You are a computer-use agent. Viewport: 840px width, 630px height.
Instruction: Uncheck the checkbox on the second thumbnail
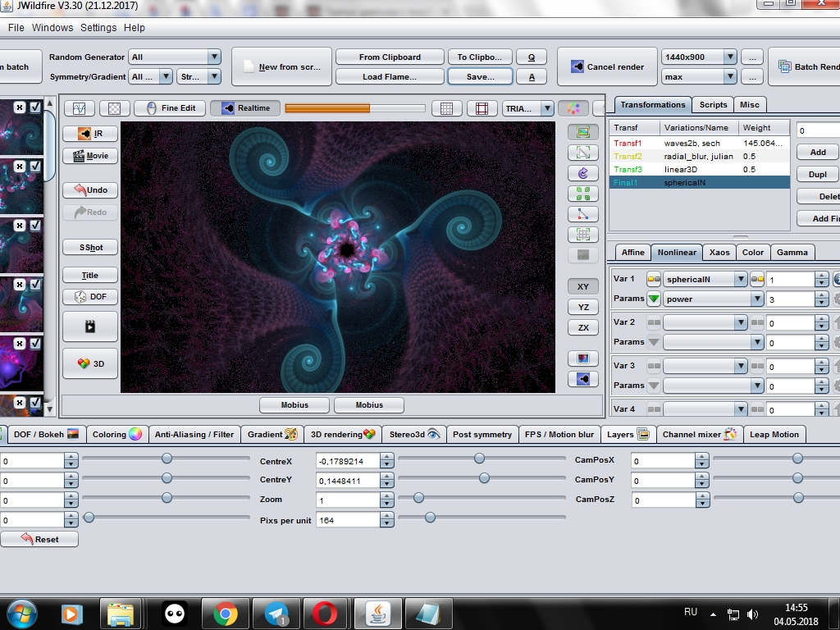point(35,166)
